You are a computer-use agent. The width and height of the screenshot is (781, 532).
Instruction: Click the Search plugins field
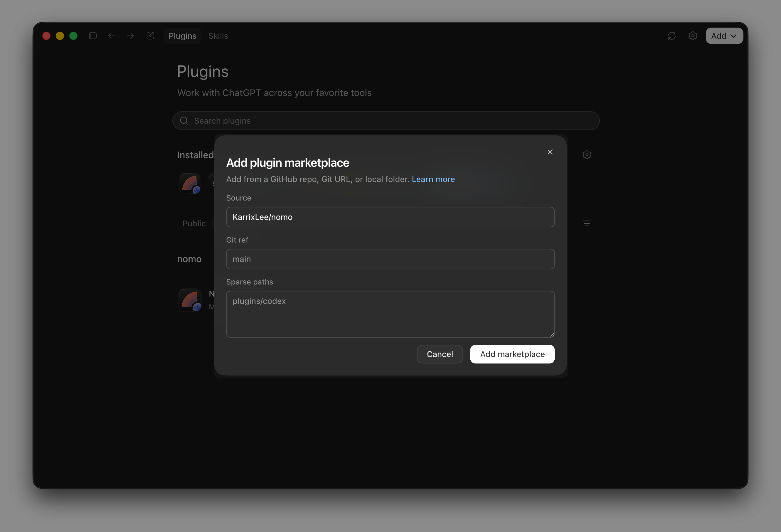coord(386,121)
